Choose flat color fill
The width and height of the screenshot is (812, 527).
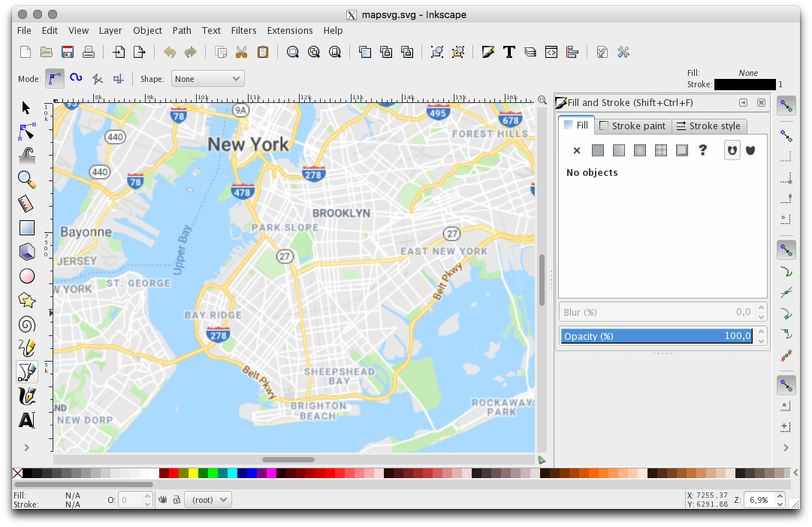(x=598, y=150)
